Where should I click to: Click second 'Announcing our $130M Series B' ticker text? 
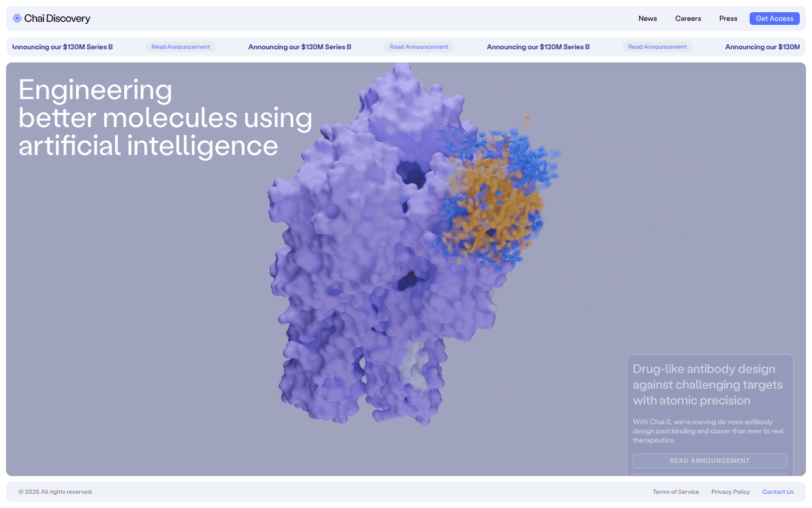[x=300, y=47]
